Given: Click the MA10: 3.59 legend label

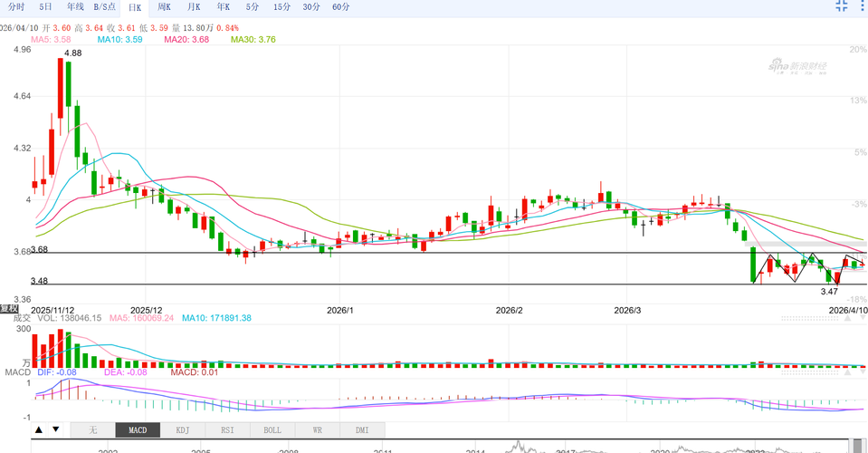Looking at the screenshot, I should (119, 39).
